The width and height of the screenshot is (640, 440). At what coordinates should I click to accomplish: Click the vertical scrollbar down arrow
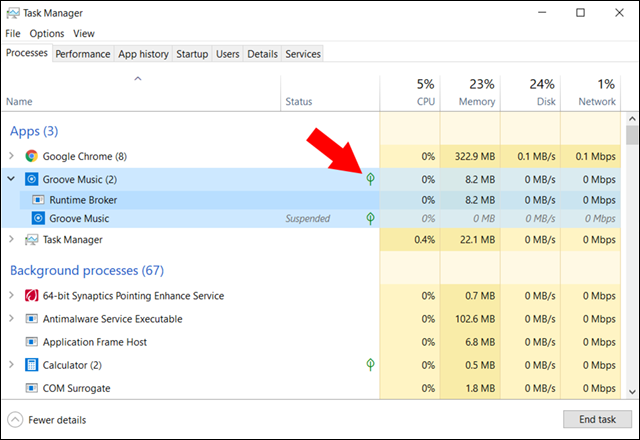[631, 391]
